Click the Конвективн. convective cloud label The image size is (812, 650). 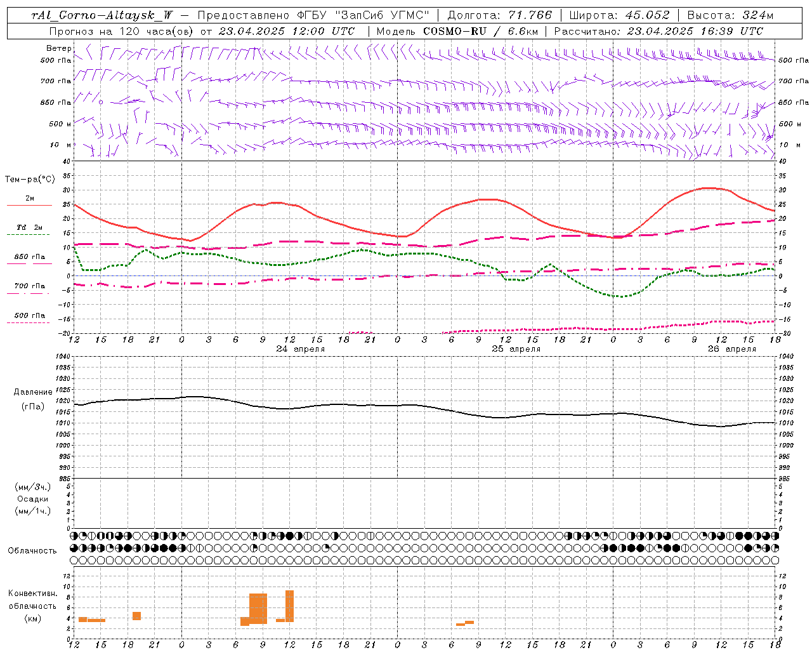[33, 594]
